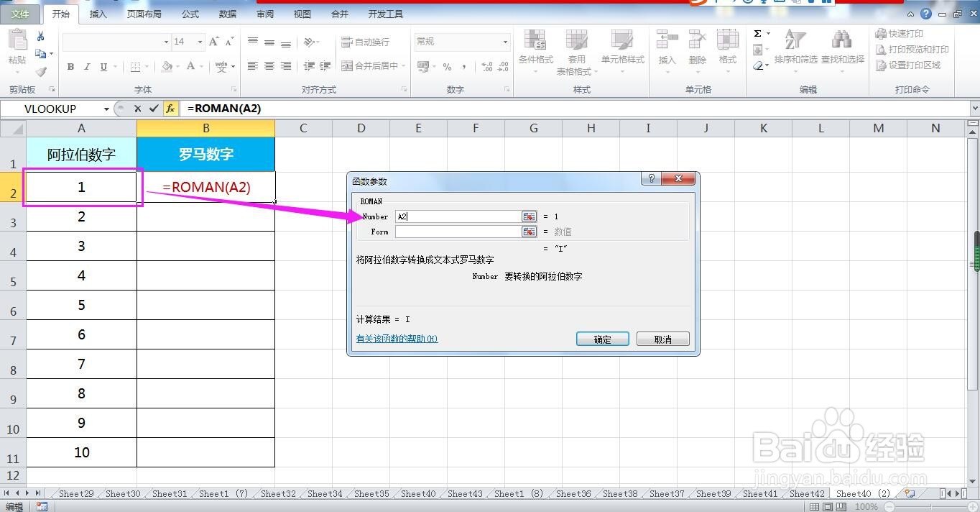Open the font name dropdown
Image resolution: width=980 pixels, height=512 pixels.
click(167, 42)
